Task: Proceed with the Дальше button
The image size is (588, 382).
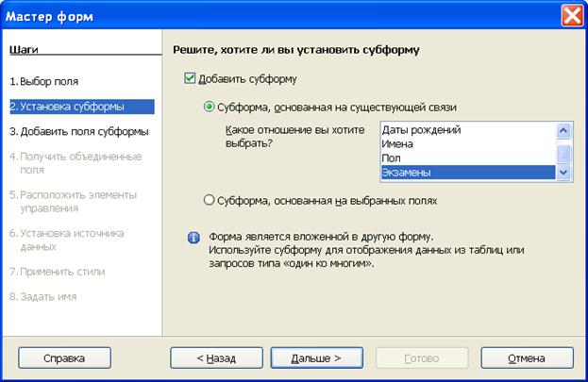Action: [x=316, y=358]
